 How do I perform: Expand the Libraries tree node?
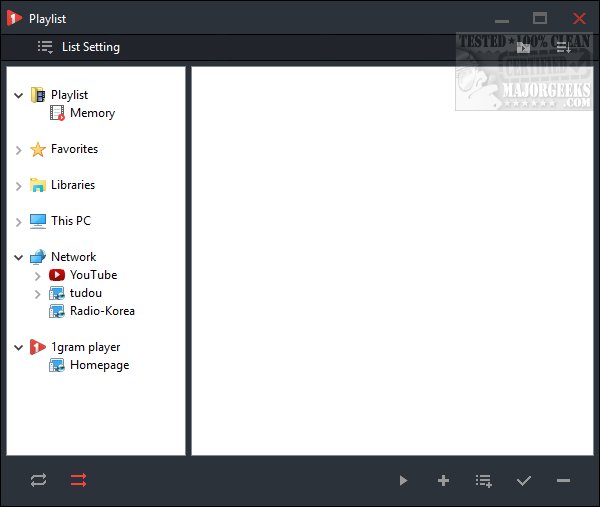[18, 186]
